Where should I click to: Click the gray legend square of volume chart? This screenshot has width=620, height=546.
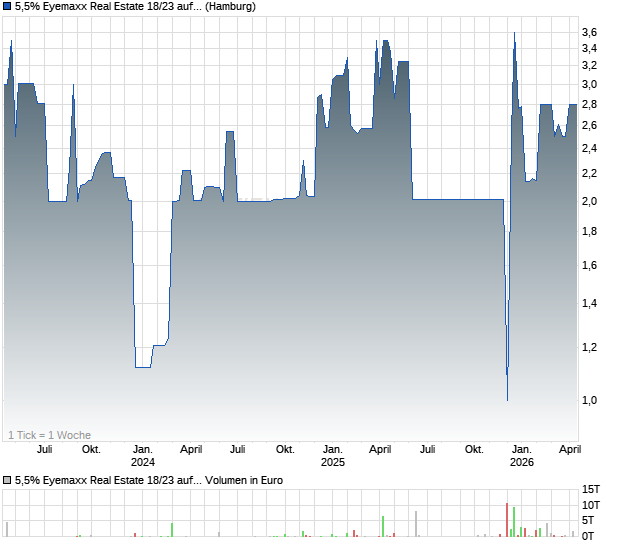[x=7, y=480]
